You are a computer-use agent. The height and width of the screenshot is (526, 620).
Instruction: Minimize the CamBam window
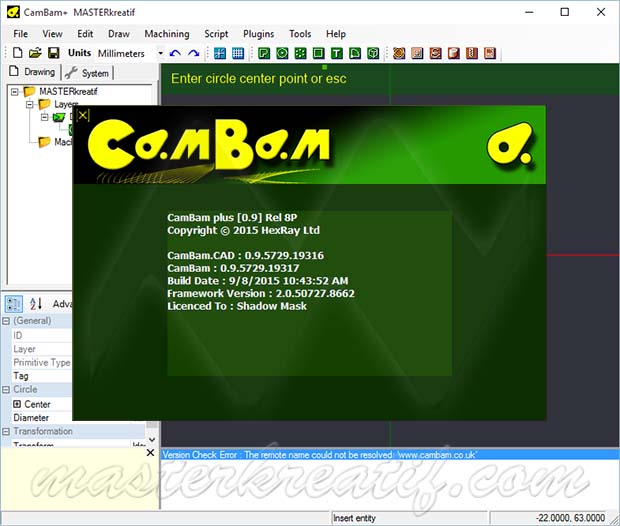click(529, 12)
